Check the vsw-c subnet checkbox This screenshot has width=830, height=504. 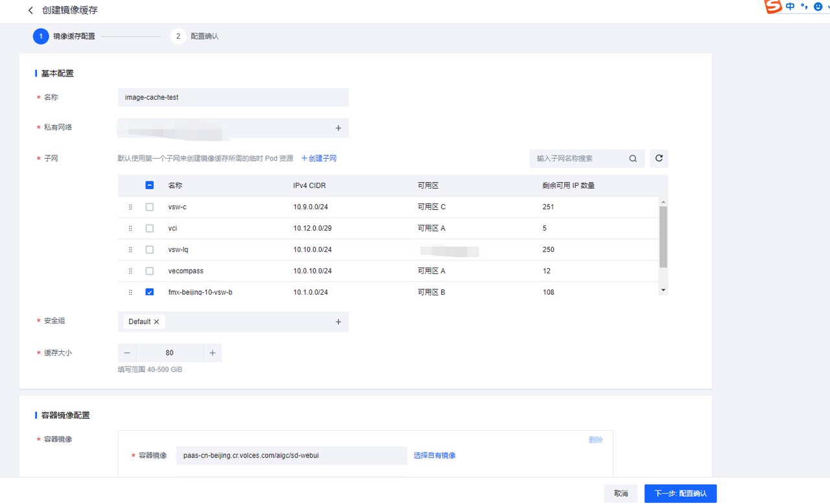150,207
